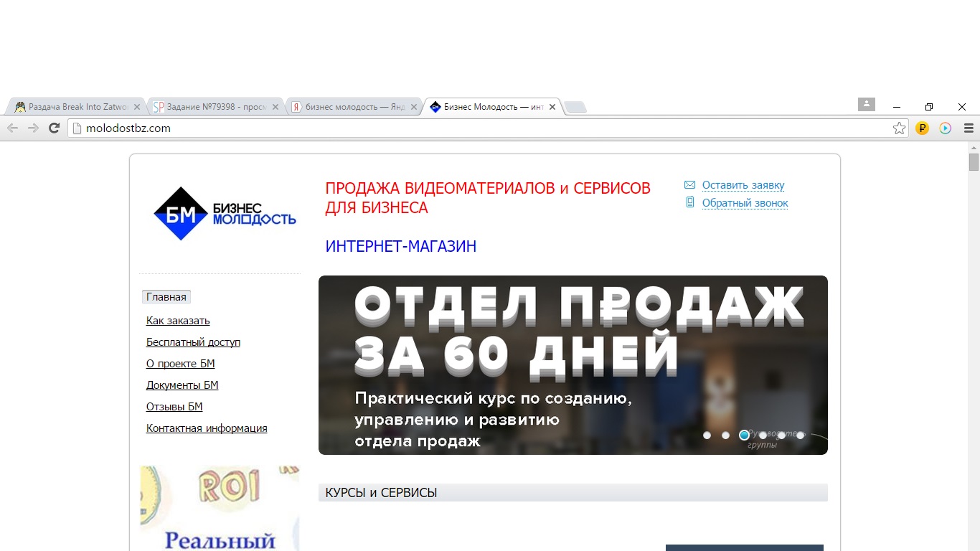The width and height of the screenshot is (980, 551).
Task: Open the yellow ruble extension icon
Action: point(923,128)
